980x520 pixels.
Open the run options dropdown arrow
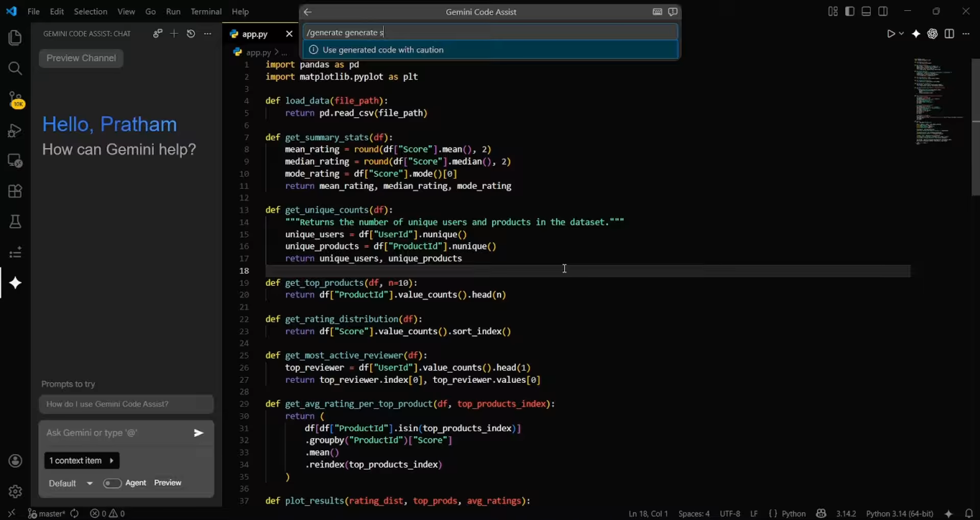[901, 34]
